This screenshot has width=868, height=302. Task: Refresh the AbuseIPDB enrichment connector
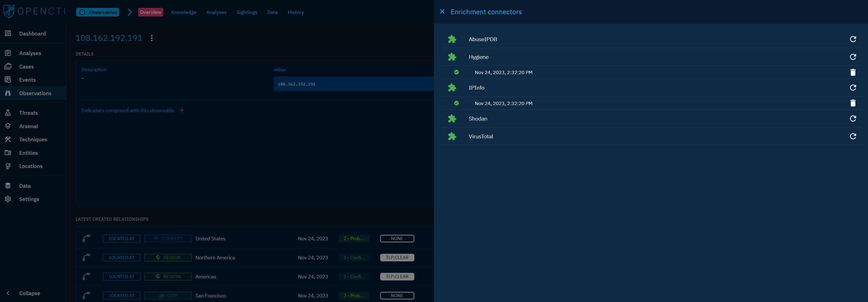tap(853, 39)
